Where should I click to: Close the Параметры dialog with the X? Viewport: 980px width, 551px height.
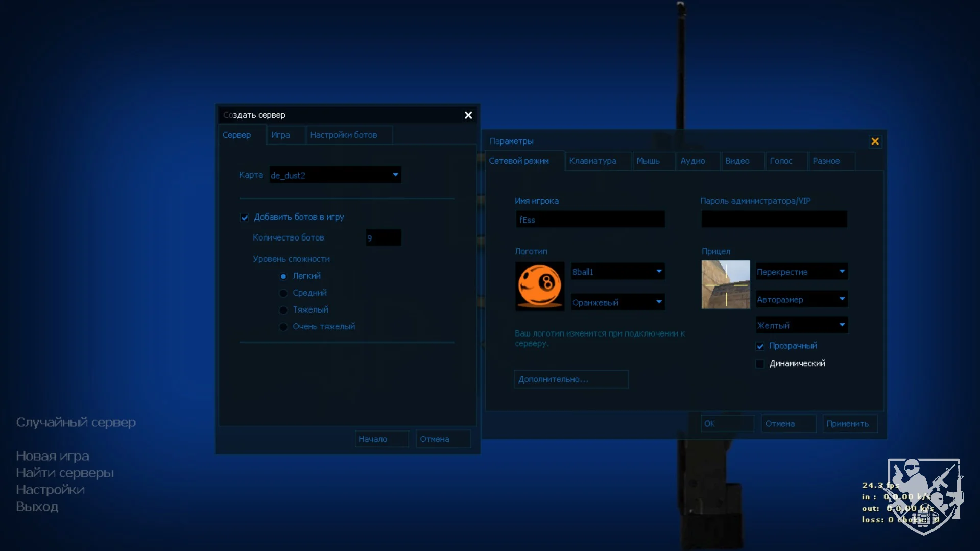(875, 141)
